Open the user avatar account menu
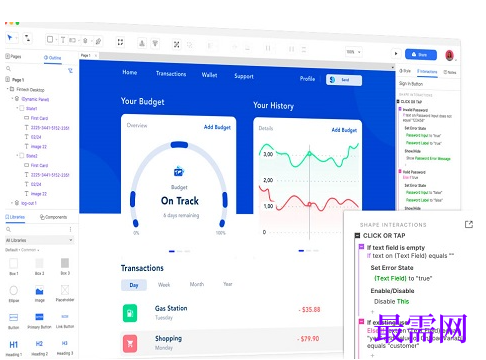This screenshot has width=486, height=360. point(449,55)
